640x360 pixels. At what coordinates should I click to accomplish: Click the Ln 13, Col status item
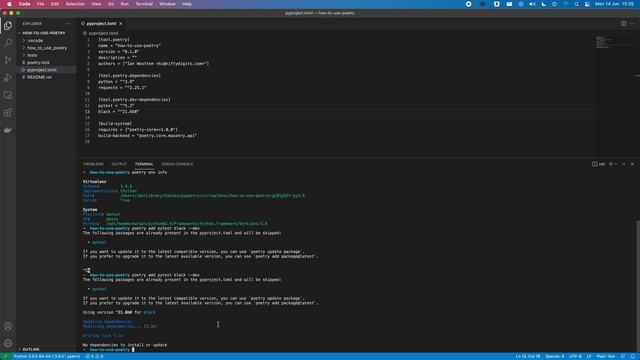click(527, 356)
